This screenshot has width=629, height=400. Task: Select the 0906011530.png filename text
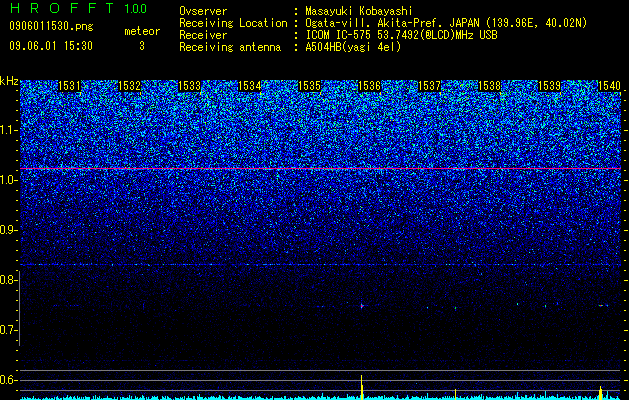tap(51, 26)
